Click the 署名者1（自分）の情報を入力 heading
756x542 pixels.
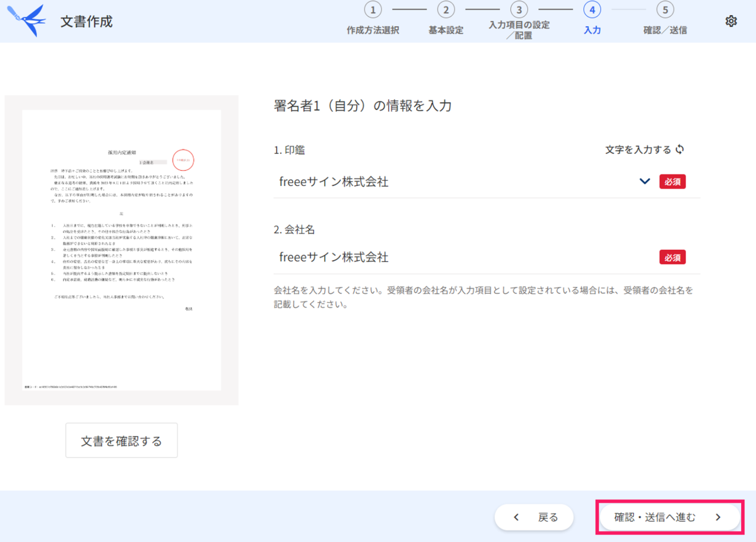[x=363, y=106]
